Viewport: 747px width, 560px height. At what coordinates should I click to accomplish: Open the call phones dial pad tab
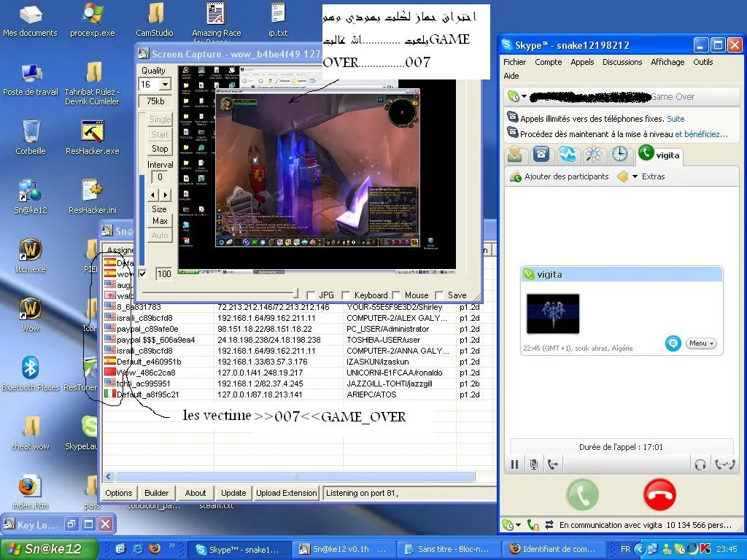tap(541, 155)
